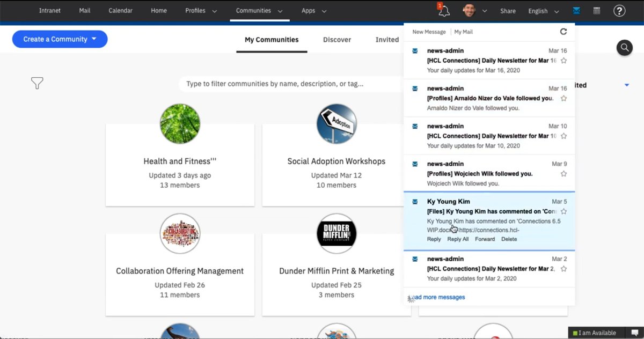Refresh the mail dropdown list
The width and height of the screenshot is (644, 339).
coord(563,32)
